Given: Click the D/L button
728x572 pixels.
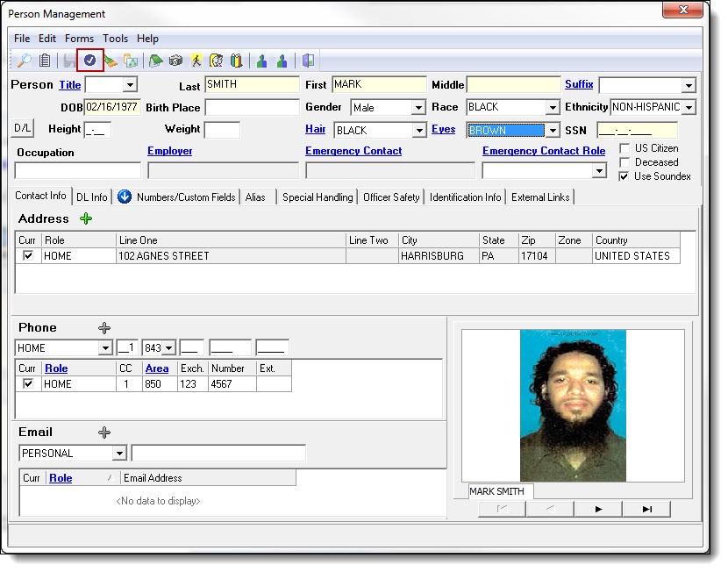Looking at the screenshot, I should pyautogui.click(x=23, y=129).
